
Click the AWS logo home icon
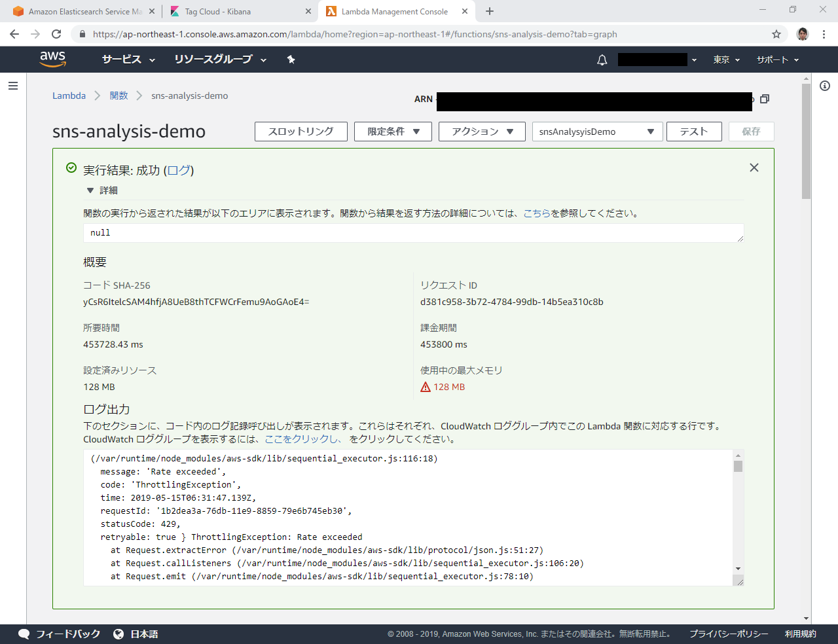click(52, 59)
